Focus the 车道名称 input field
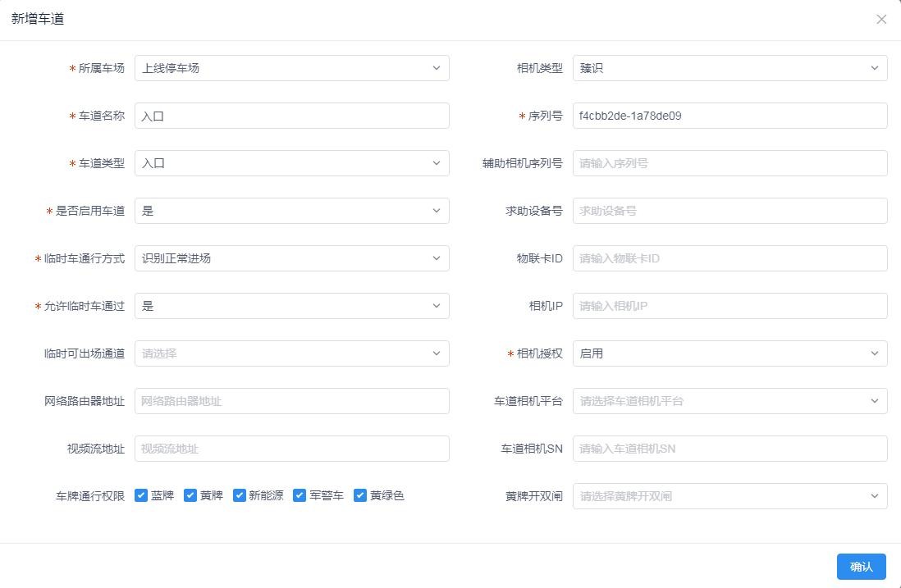The width and height of the screenshot is (901, 588). 292,116
